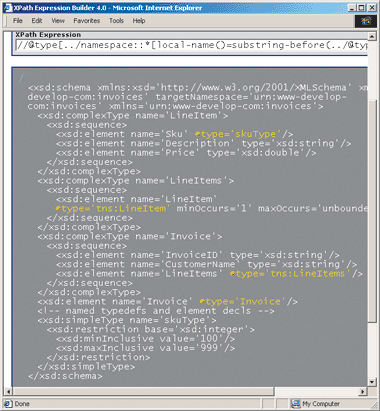This screenshot has width=380, height=411.
Task: Click the My Computer zone icon
Action: tap(295, 404)
